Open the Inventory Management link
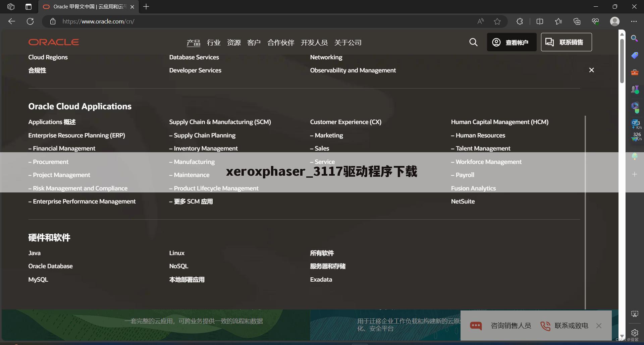The height and width of the screenshot is (345, 644). coord(203,149)
